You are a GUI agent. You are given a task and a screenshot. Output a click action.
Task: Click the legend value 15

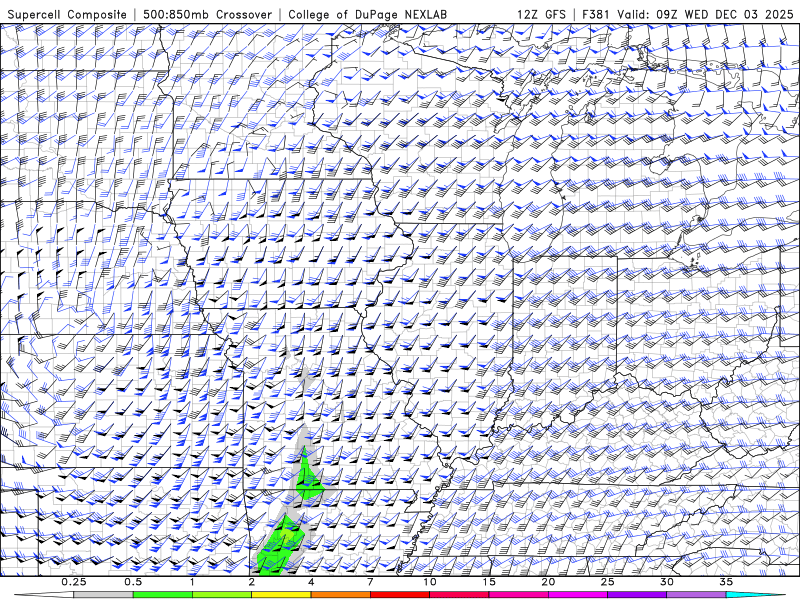[x=489, y=582]
